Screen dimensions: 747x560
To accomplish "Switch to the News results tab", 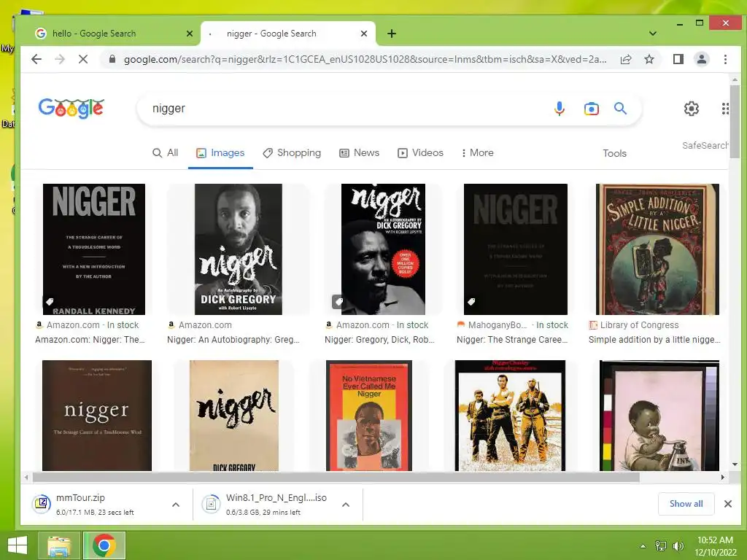I will [x=359, y=153].
